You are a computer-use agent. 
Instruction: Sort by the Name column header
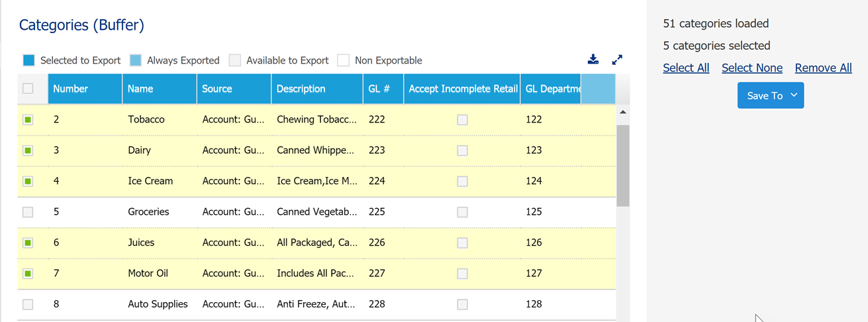point(160,89)
